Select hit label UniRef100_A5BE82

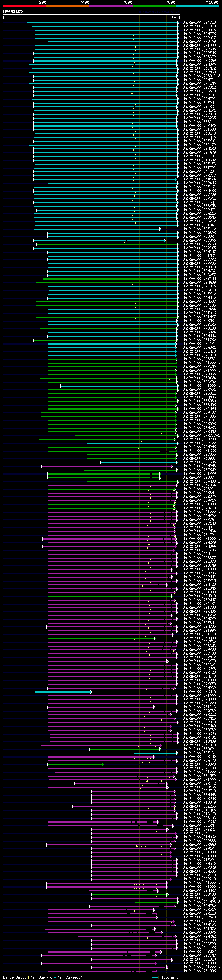click(199, 359)
